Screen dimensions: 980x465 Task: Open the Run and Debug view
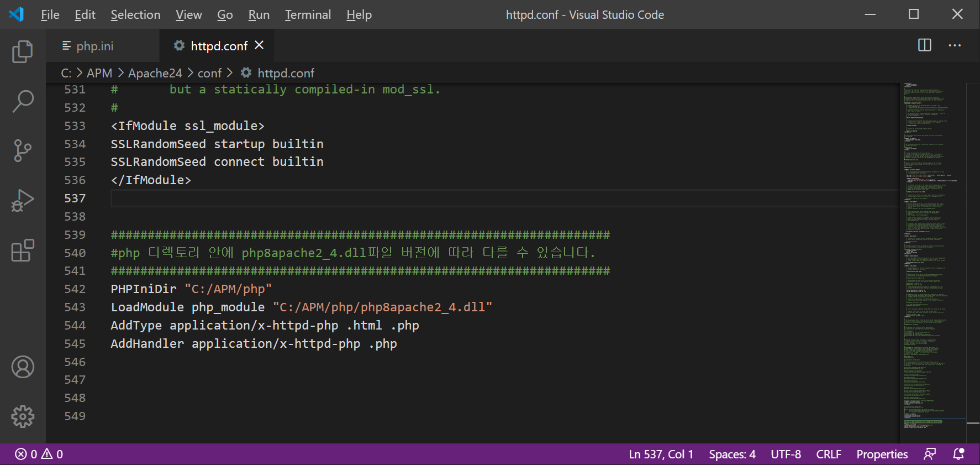point(23,201)
